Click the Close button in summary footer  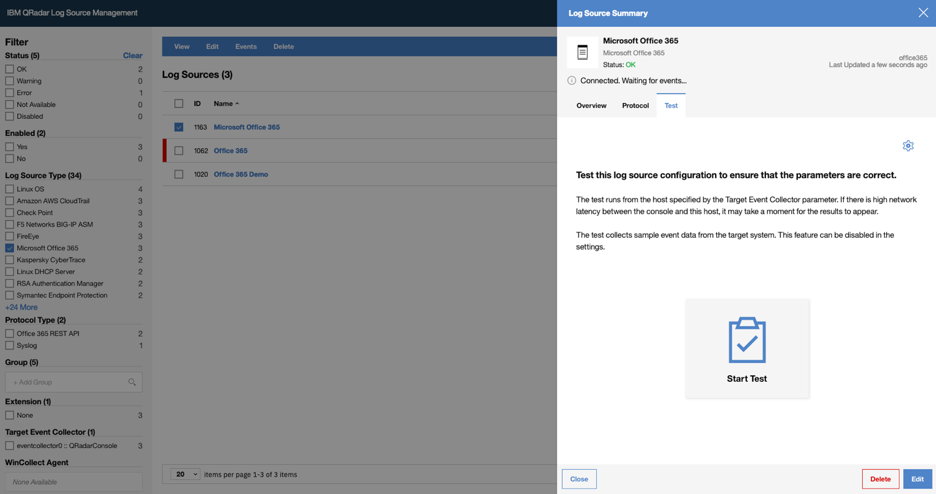(579, 479)
